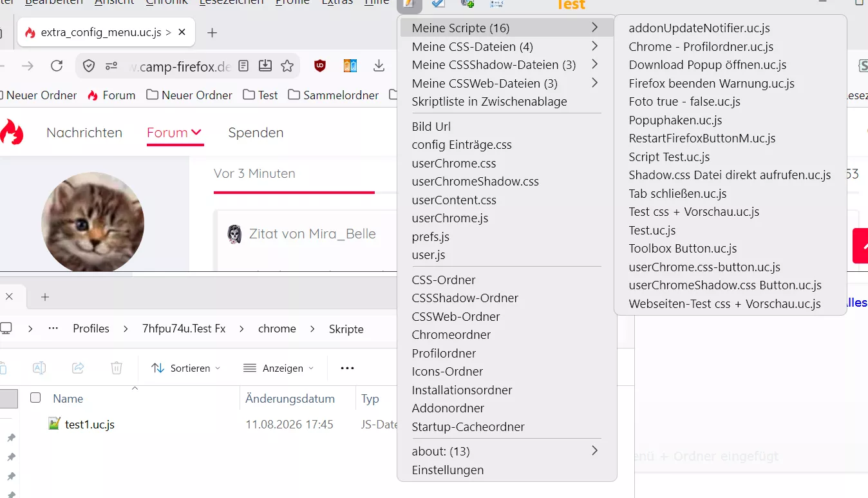Image resolution: width=868 pixels, height=498 pixels.
Task: Open the Anzeigen dropdown in Explorer
Action: 279,368
